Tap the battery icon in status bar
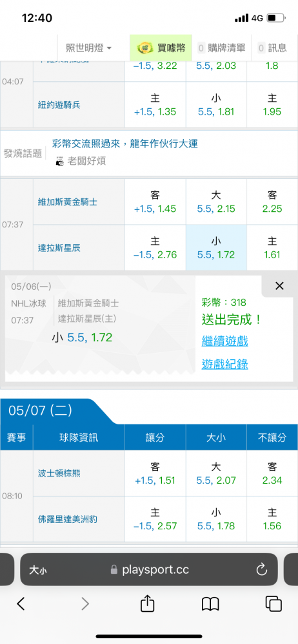Screen dimensions: 298x644 (x=276, y=18)
